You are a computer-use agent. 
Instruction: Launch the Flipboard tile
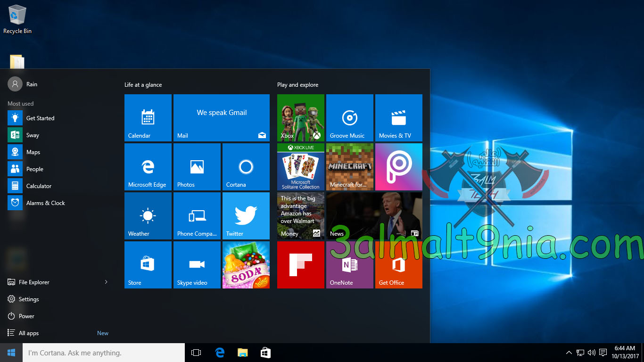point(301,265)
